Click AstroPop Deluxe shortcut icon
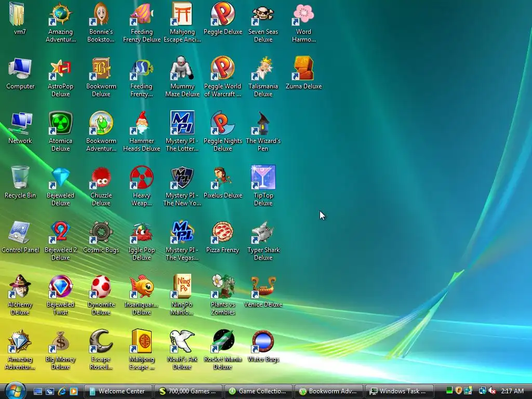Image resolution: width=532 pixels, height=399 pixels. point(60,69)
